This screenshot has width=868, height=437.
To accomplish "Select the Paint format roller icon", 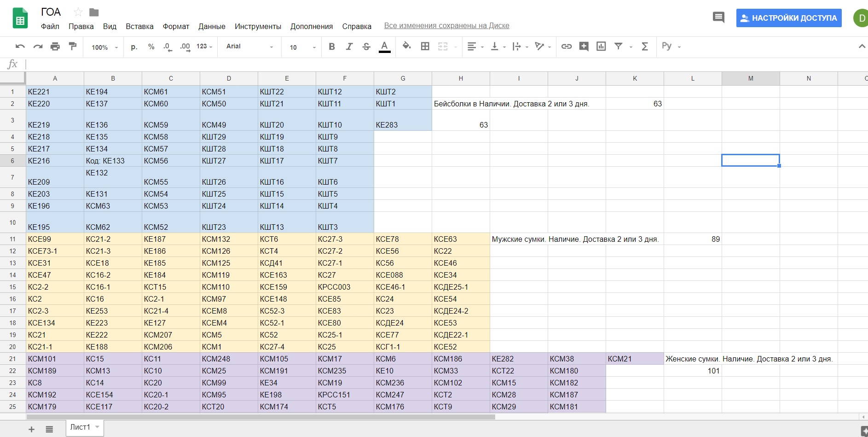I will point(73,46).
